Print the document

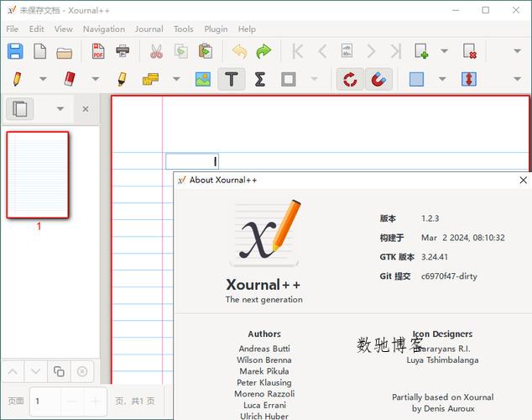point(123,51)
